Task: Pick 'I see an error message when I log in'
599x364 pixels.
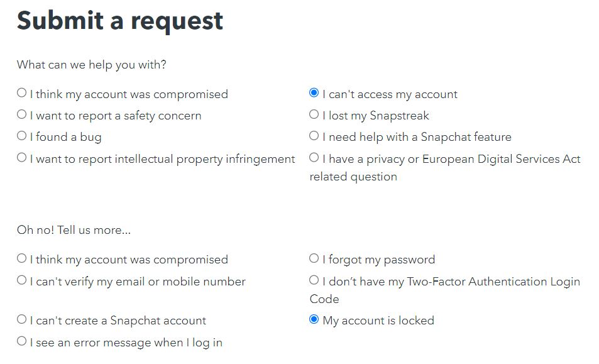Action: 22,342
